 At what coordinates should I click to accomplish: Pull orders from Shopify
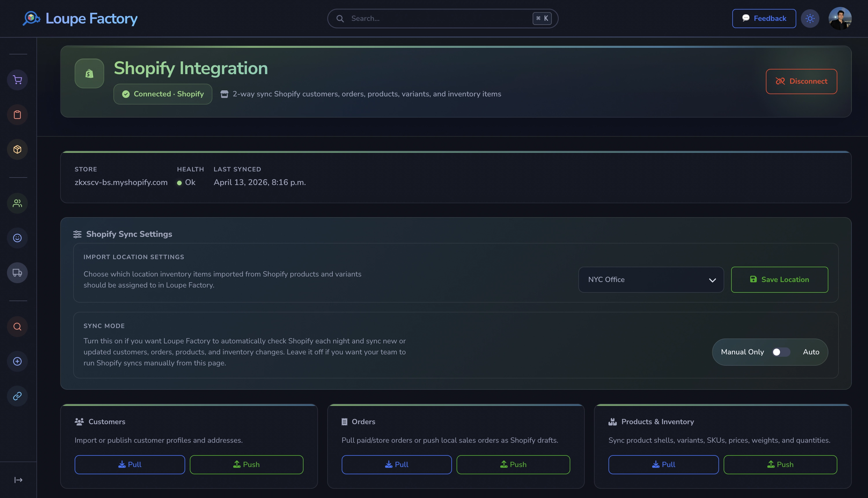point(397,464)
